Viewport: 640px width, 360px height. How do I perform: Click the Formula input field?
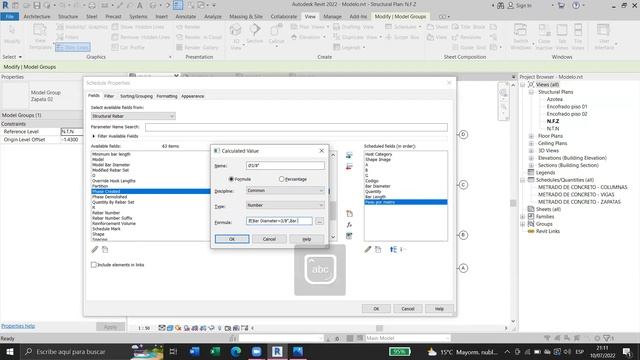[x=280, y=221]
